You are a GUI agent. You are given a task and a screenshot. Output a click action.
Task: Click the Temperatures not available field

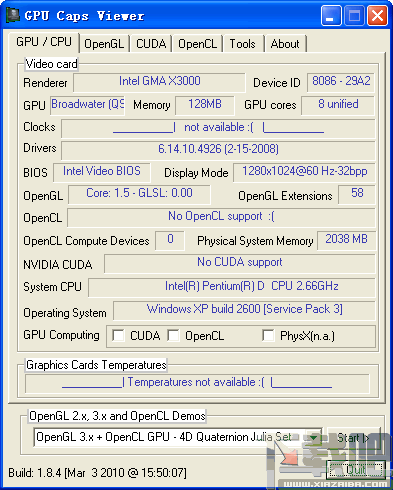point(197,383)
